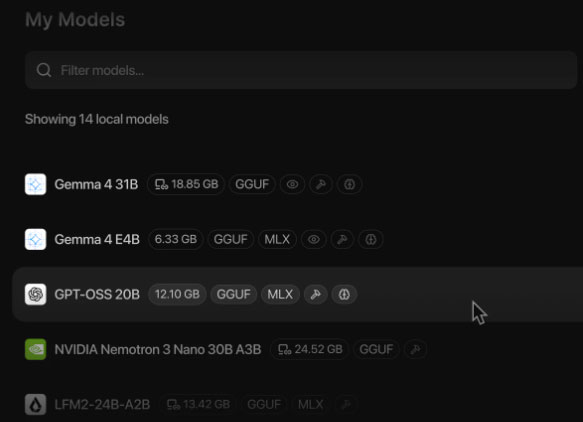Screen dimensions: 583x422
Task: Select NVIDIA Nemotron 3 Nano 30B A3B
Action: coord(297,349)
